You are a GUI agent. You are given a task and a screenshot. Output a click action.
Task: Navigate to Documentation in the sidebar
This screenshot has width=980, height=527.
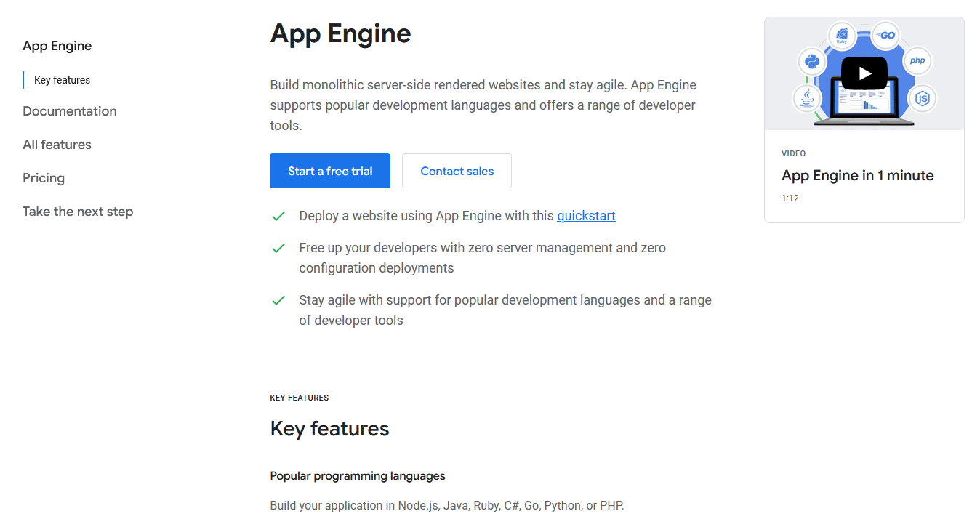69,111
